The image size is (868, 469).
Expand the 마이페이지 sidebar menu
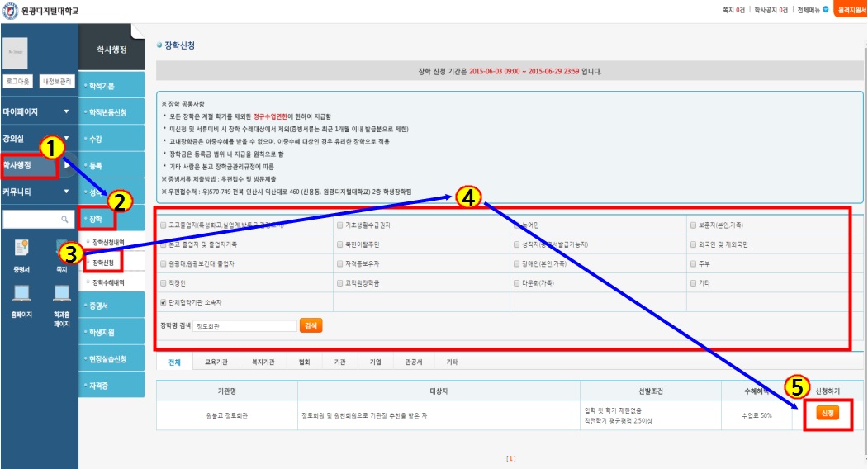pos(39,111)
